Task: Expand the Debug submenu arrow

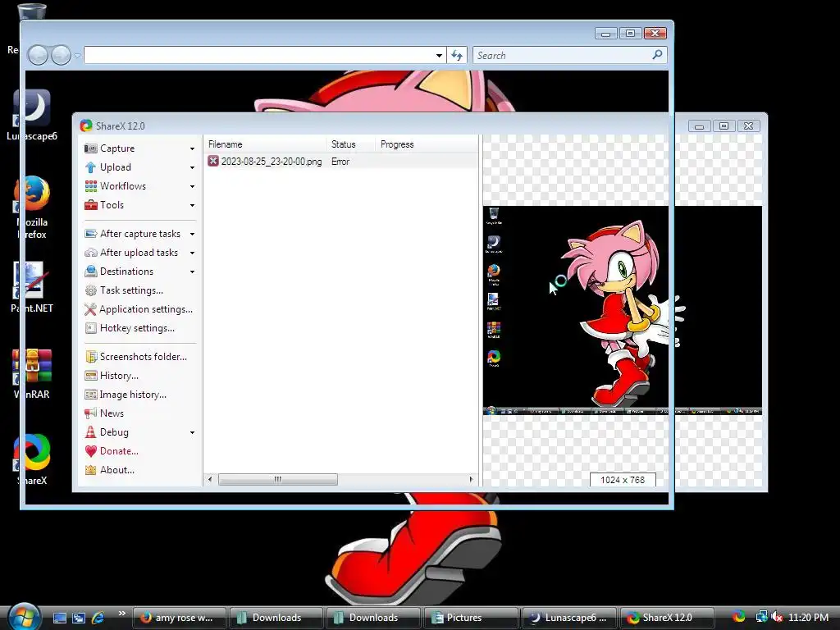Action: point(192,432)
